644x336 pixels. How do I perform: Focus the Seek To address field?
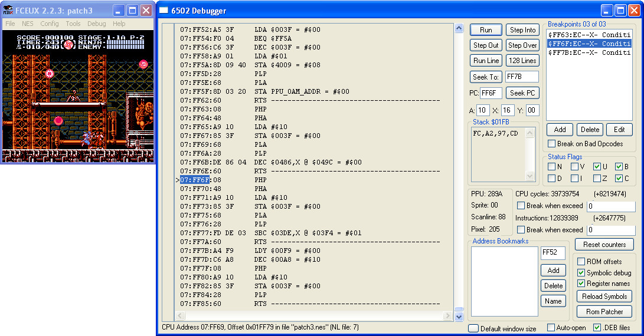pyautogui.click(x=522, y=77)
